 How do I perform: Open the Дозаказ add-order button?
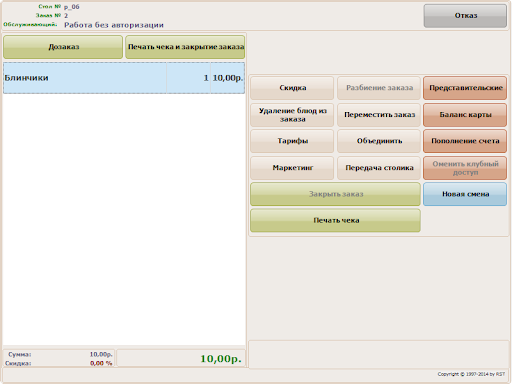coord(63,47)
